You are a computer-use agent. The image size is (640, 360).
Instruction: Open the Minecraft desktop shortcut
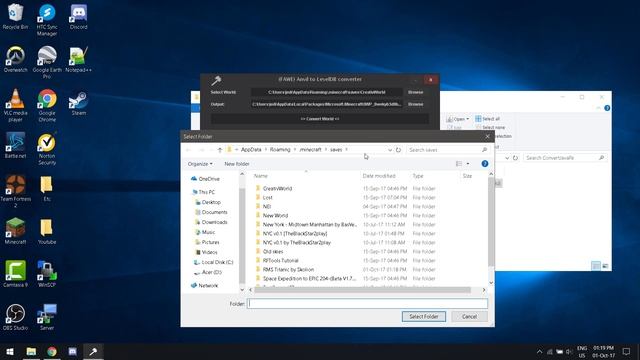click(15, 231)
